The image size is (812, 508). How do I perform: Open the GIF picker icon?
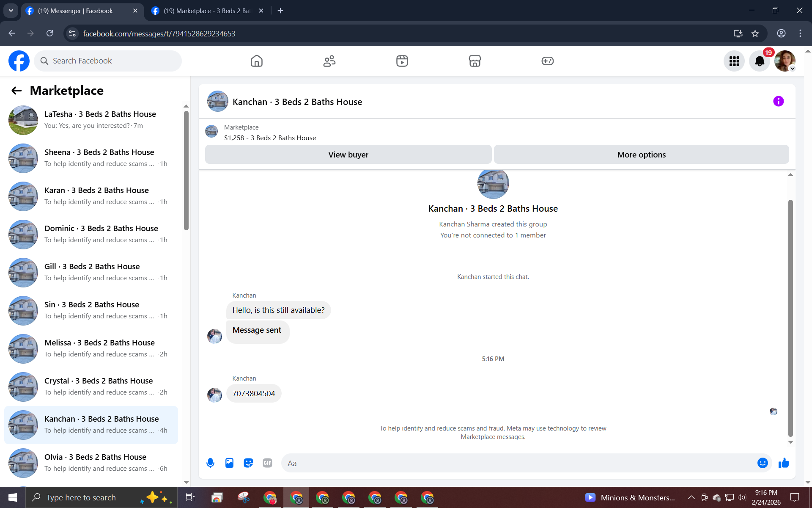[x=267, y=463]
